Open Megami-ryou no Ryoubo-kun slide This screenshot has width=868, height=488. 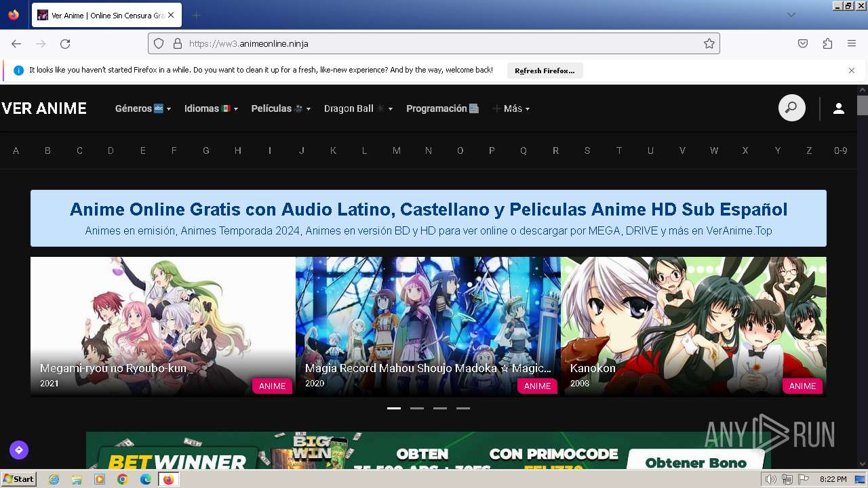click(163, 326)
